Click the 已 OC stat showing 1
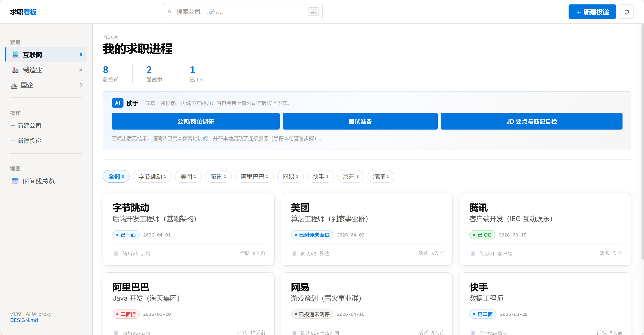 coord(197,74)
